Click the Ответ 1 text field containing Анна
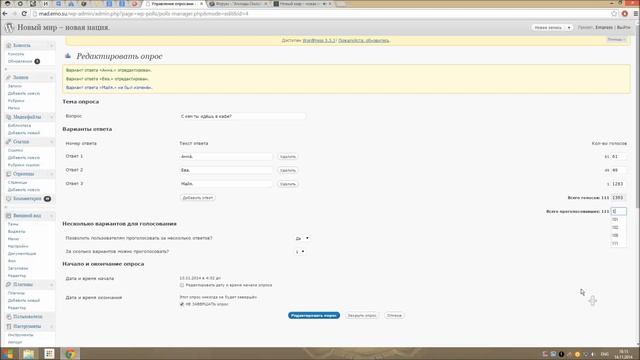 (x=226, y=156)
